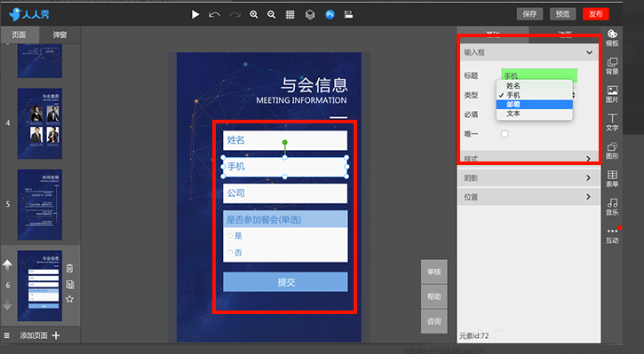Select the 文字 text tool
The image size is (644, 354).
612,122
